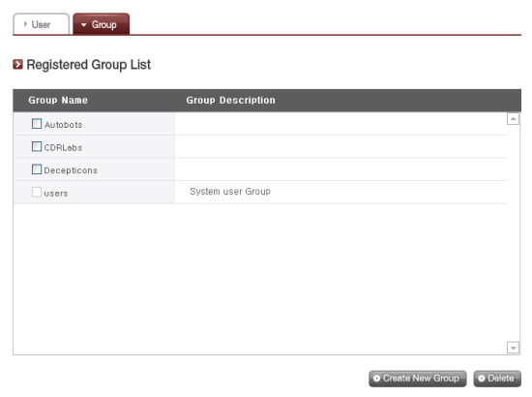Toggle the users group checkbox
The height and width of the screenshot is (397, 532).
pos(37,193)
